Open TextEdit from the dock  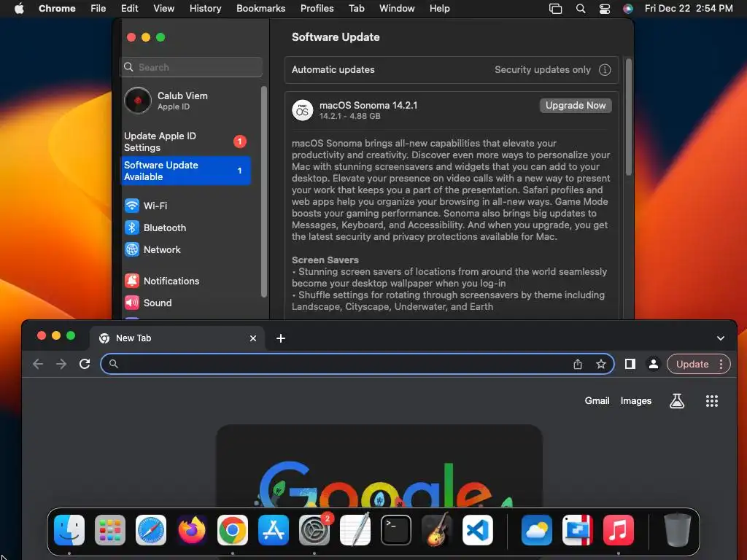coord(355,530)
